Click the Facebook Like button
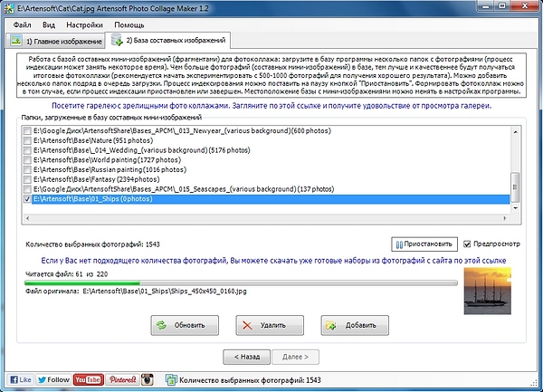The width and height of the screenshot is (543, 392). point(21,379)
